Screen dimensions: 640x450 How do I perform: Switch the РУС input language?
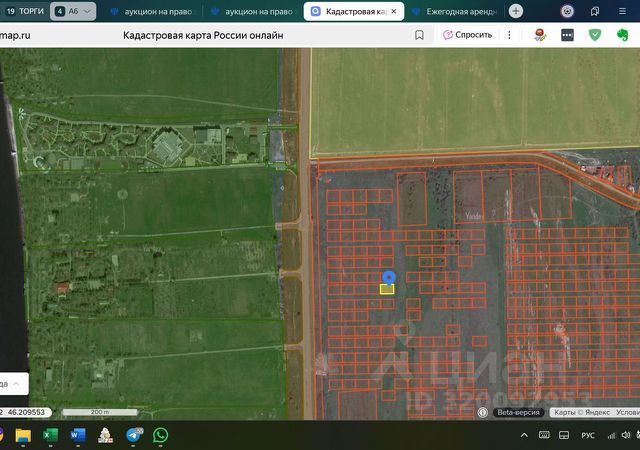(x=588, y=435)
